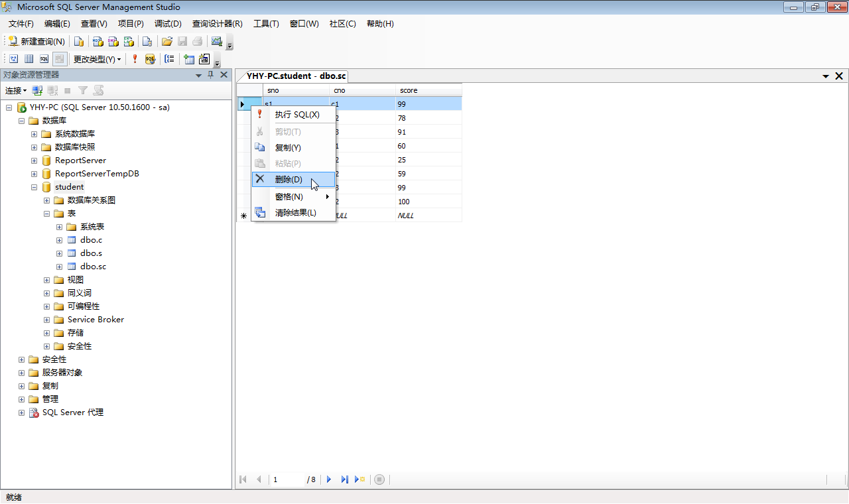The image size is (849, 504).
Task: Click the Analysis Services XMLA Query icon
Action: coord(129,41)
